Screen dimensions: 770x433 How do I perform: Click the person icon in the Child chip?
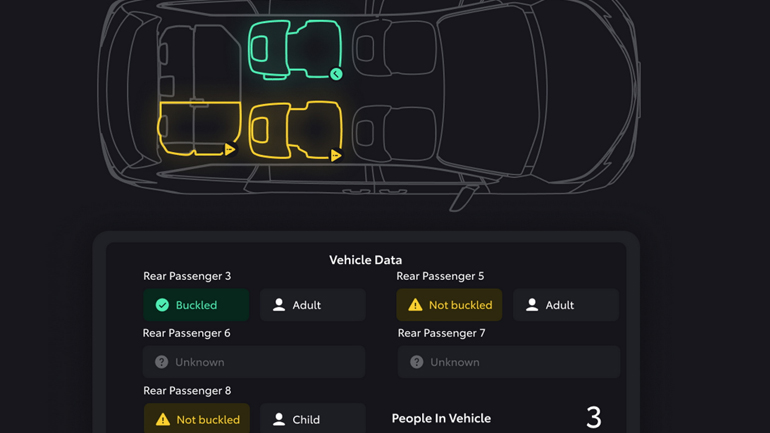pyautogui.click(x=279, y=420)
